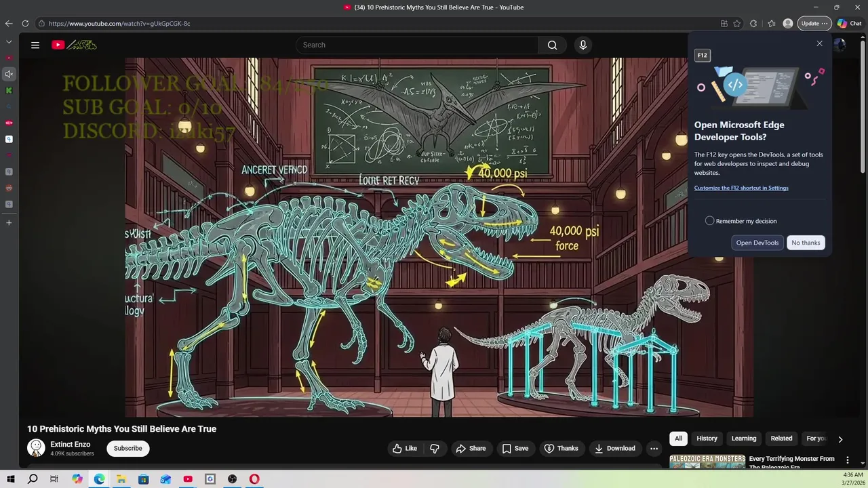Viewport: 868px width, 488px height.
Task: Select the Remember my decision radio option
Action: [709, 221]
